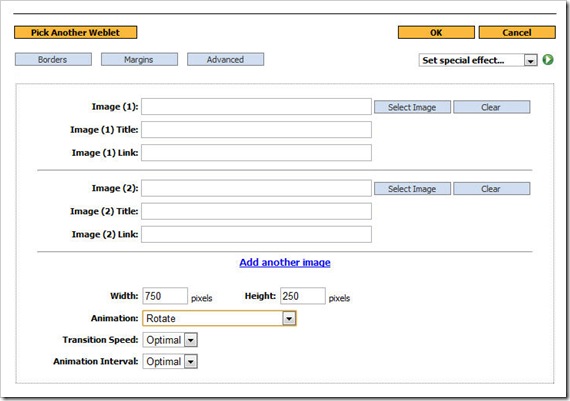Viewport: 570px width, 401px height.
Task: Click the Cancel button
Action: coord(517,32)
